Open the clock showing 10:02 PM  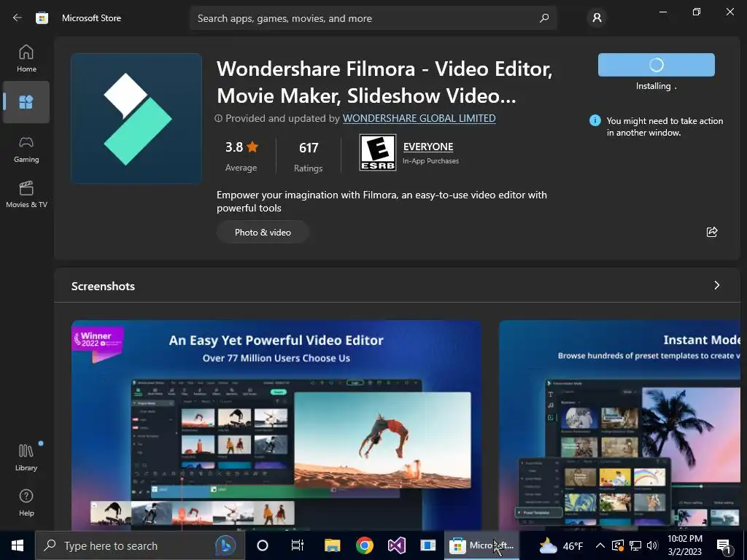pos(685,545)
